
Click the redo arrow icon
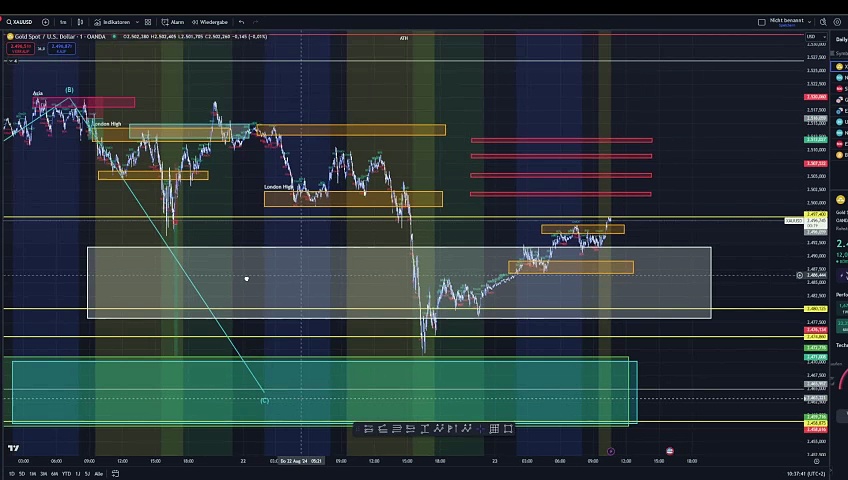[x=256, y=21]
